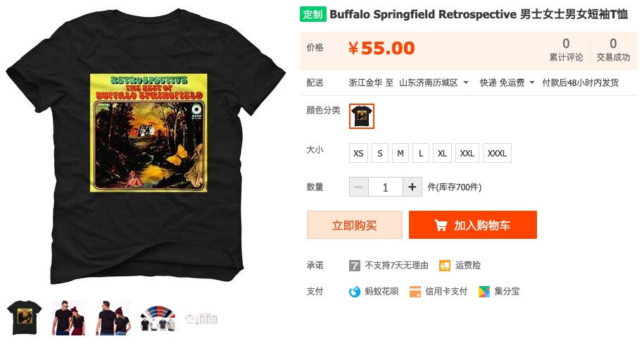Select size XXXL
This screenshot has width=644, height=346.
pos(497,154)
